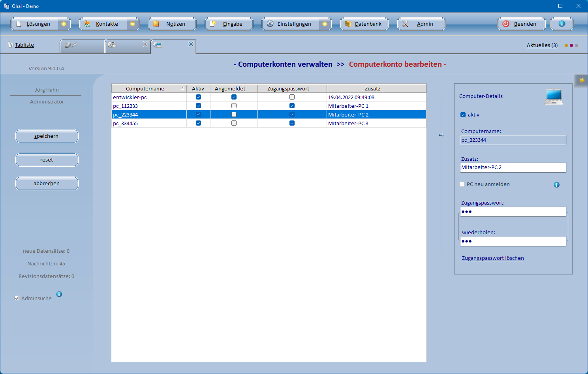
Task: Click the favorites star on the right edge
Action: coord(582,80)
